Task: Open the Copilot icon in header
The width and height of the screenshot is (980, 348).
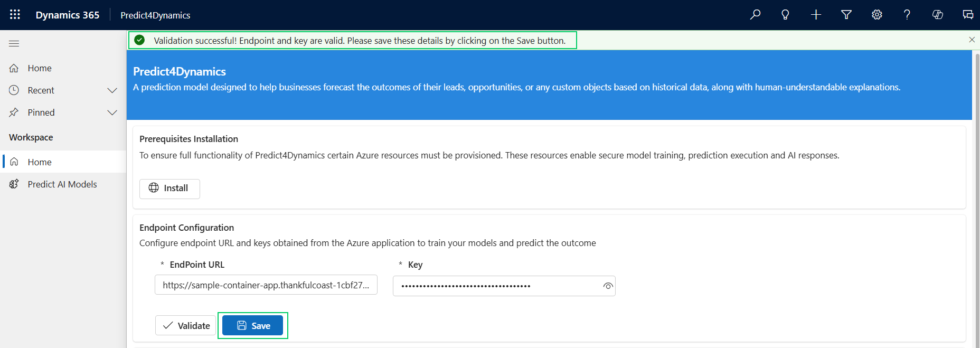Action: [x=938, y=15]
